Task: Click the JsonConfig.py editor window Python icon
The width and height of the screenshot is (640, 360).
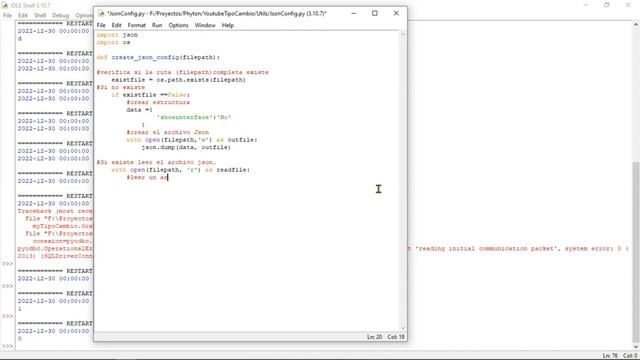Action: [x=101, y=13]
